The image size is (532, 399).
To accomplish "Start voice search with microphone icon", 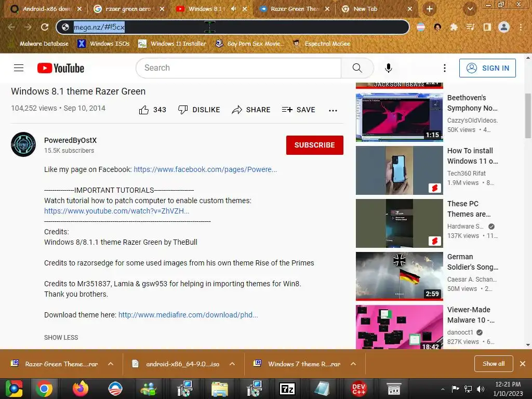I will click(389, 68).
